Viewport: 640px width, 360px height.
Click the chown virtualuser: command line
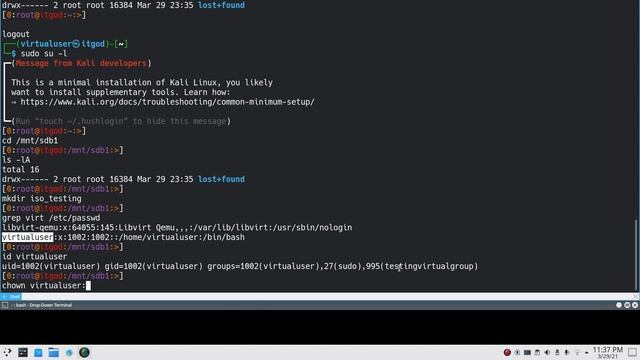44,286
